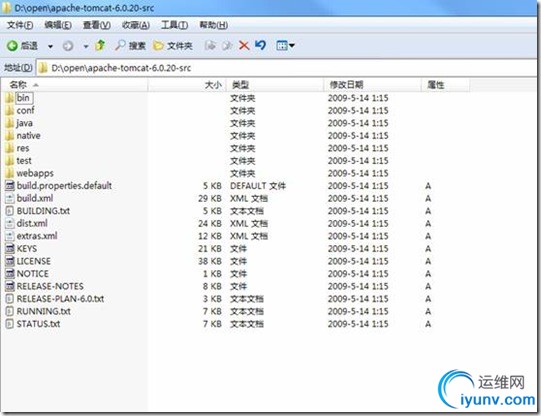This screenshot has height=416, width=541.
Task: Click the 38 KB size cell
Action: [x=210, y=261]
